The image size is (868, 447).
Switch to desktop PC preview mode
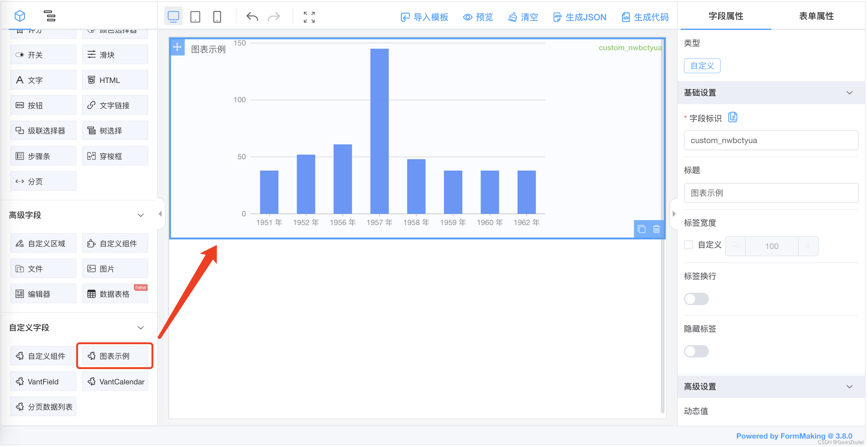click(173, 16)
